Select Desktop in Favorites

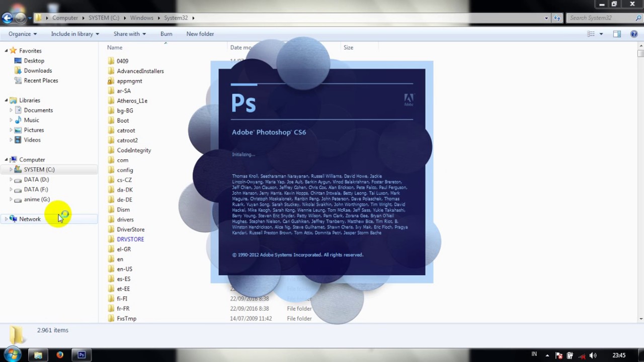(x=34, y=61)
